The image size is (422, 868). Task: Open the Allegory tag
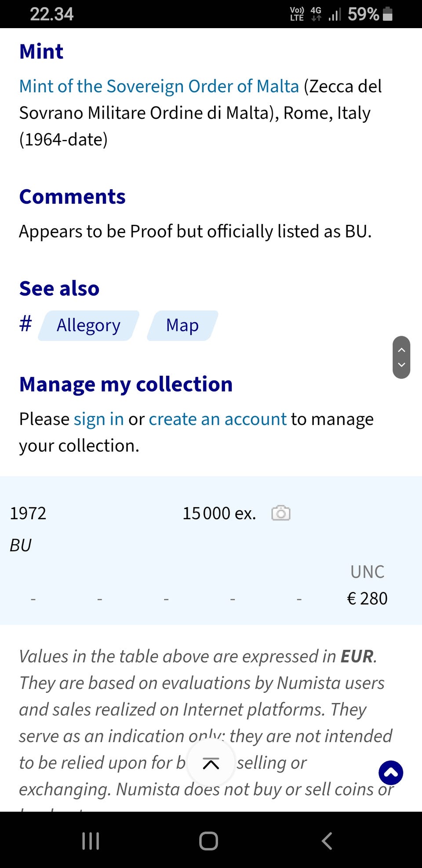click(88, 326)
